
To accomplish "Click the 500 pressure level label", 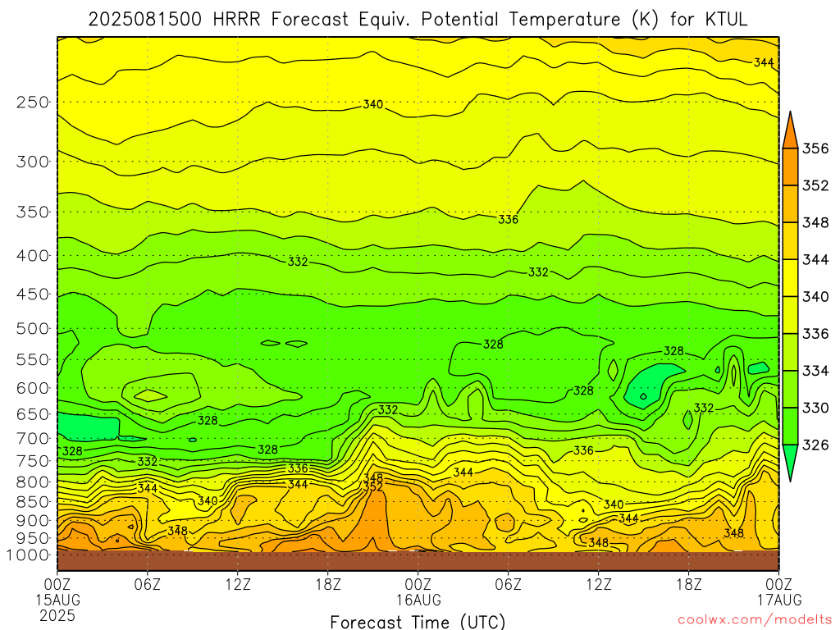I will 33,328.
